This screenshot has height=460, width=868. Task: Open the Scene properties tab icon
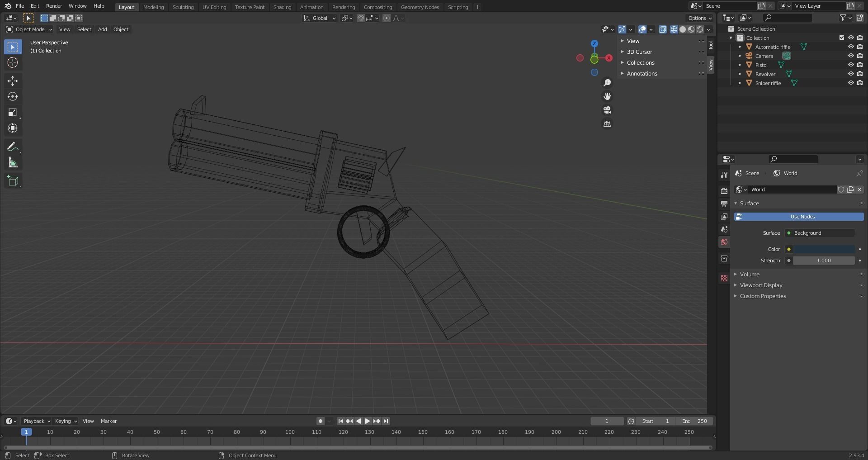(x=724, y=229)
